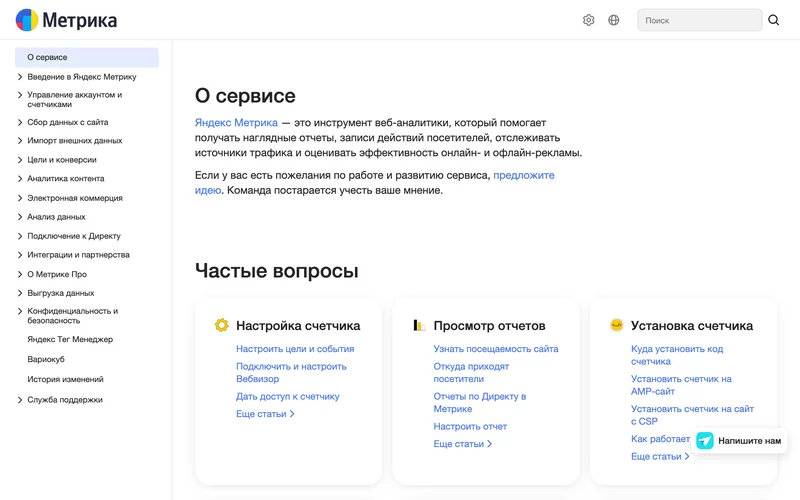
Task: Open Еще статьи under Настройка счетчика
Action: [265, 414]
